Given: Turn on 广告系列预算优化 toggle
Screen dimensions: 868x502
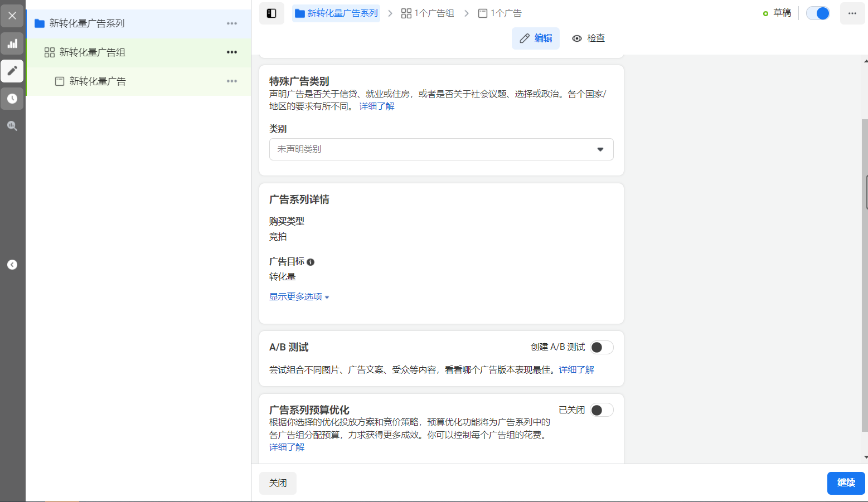Looking at the screenshot, I should tap(602, 410).
